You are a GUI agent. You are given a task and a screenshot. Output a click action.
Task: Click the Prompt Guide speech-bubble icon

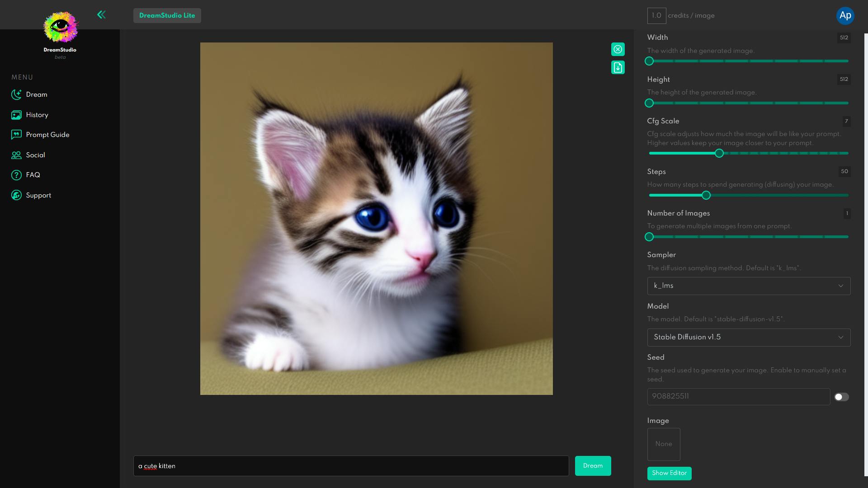[16, 135]
